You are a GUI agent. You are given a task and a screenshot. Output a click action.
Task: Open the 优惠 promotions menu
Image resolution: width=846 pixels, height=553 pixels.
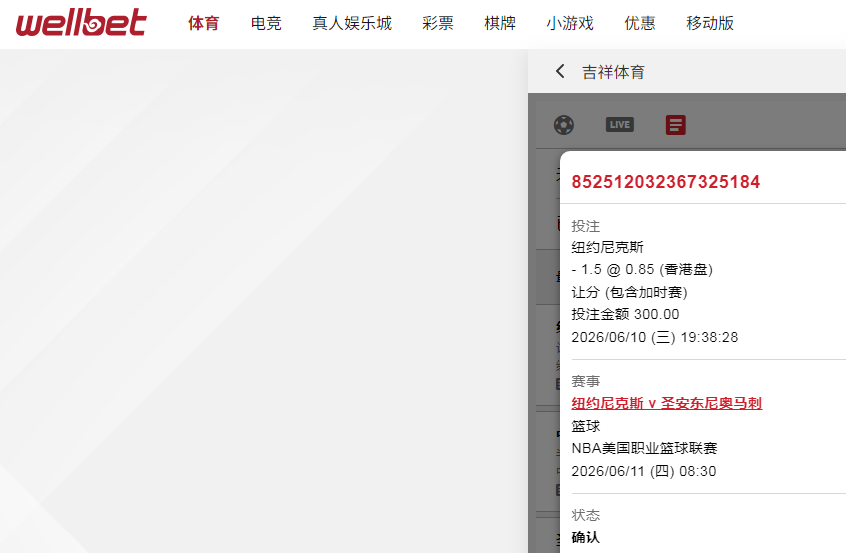(x=640, y=23)
